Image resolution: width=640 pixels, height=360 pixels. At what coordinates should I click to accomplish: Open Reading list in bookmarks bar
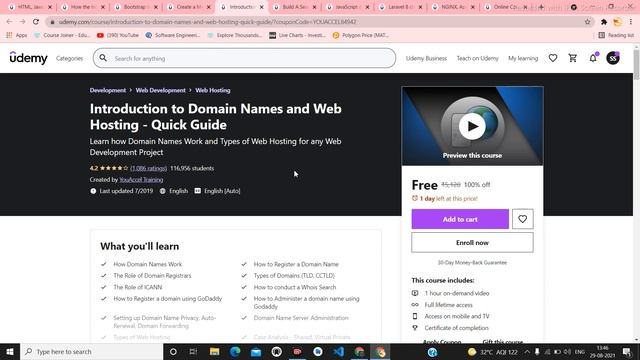616,36
